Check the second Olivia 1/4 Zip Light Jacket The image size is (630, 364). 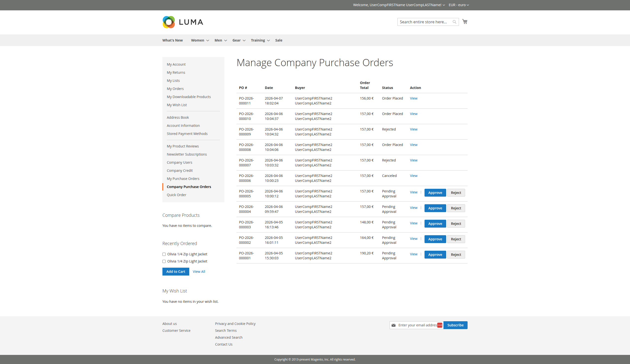tap(164, 262)
